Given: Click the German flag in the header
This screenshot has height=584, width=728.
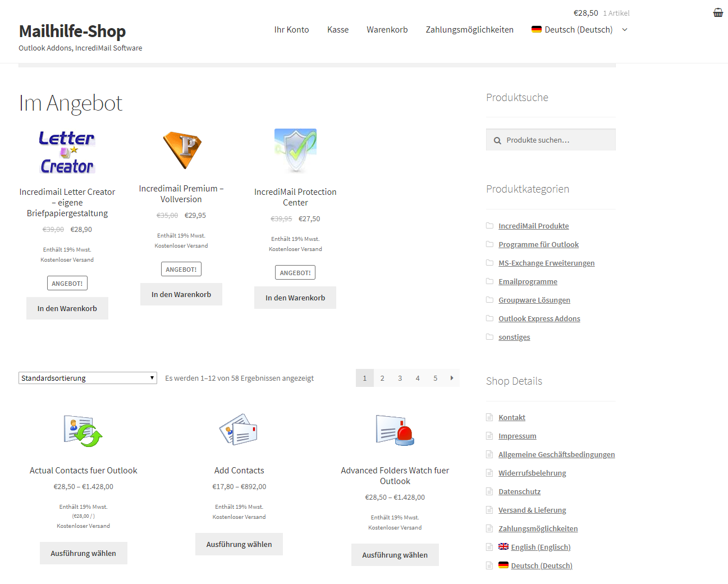Looking at the screenshot, I should click(x=537, y=29).
